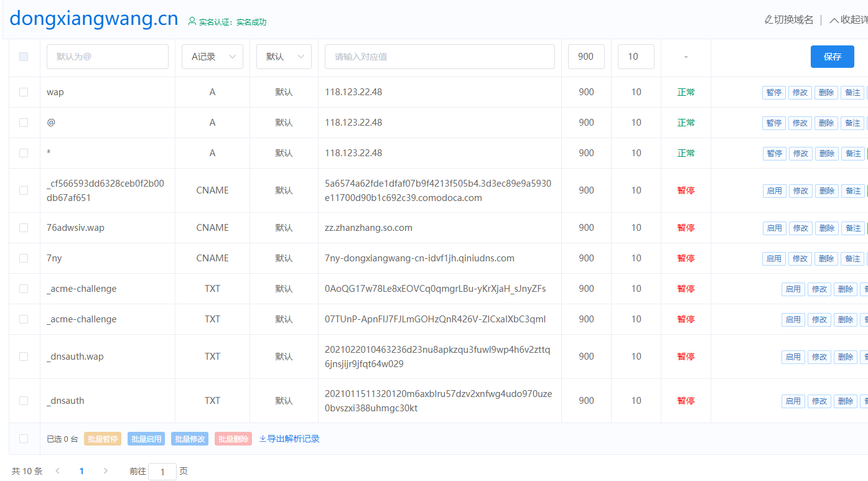This screenshot has width=868, height=481.
Task: Click the export DNS records download icon
Action: (x=263, y=439)
